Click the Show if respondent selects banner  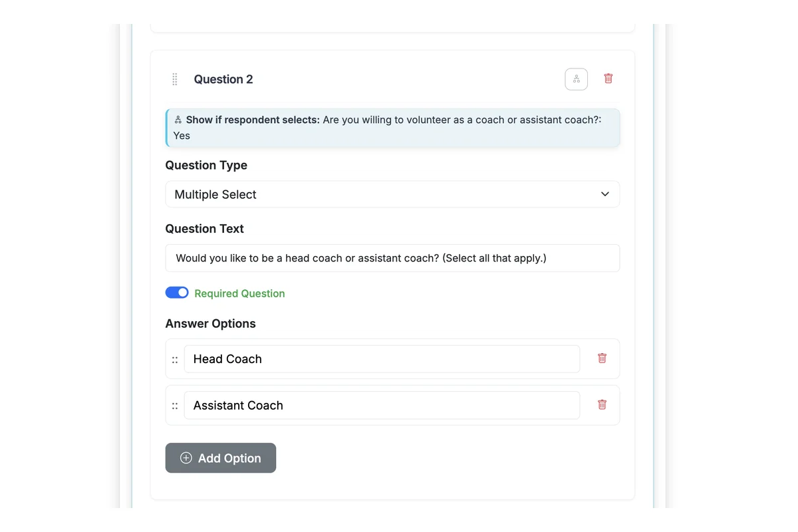pyautogui.click(x=392, y=127)
